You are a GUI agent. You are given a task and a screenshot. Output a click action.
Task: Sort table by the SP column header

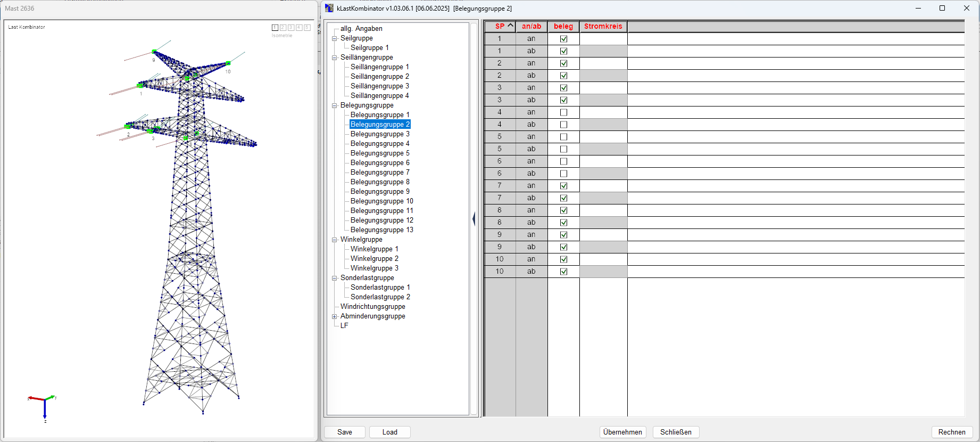pos(500,26)
